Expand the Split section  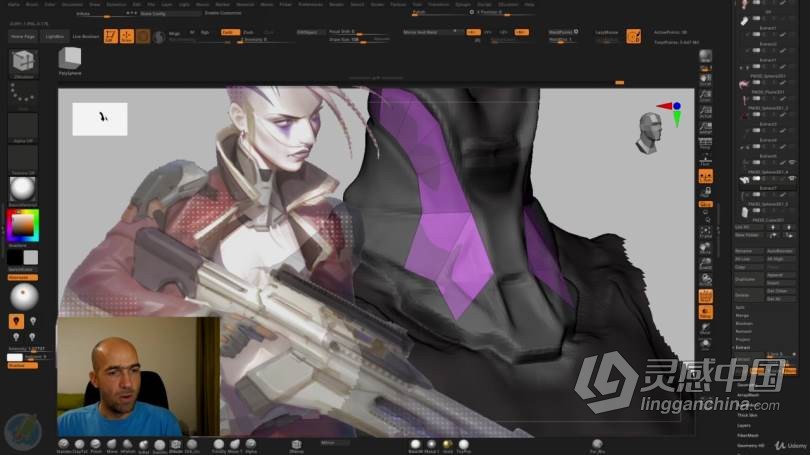[x=740, y=307]
